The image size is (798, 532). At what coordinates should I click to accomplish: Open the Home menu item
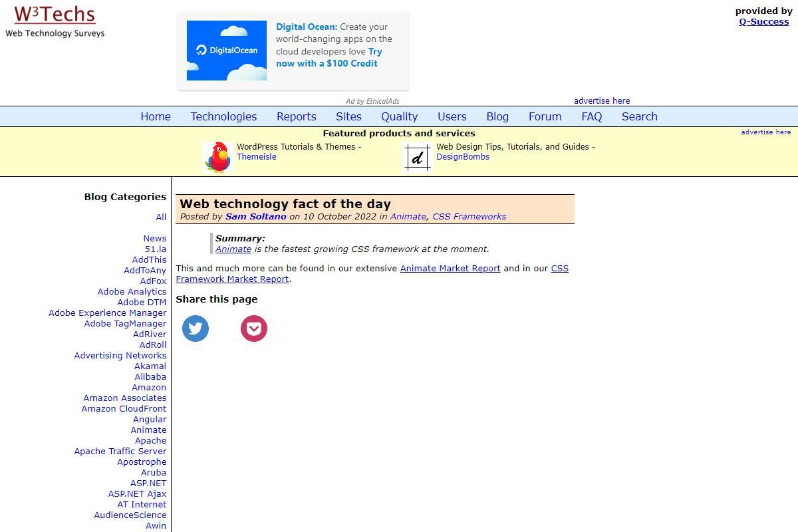[156, 116]
